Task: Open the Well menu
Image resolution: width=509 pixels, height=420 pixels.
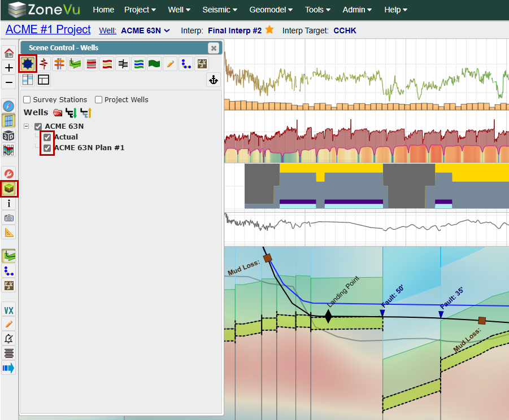Action: [179, 10]
